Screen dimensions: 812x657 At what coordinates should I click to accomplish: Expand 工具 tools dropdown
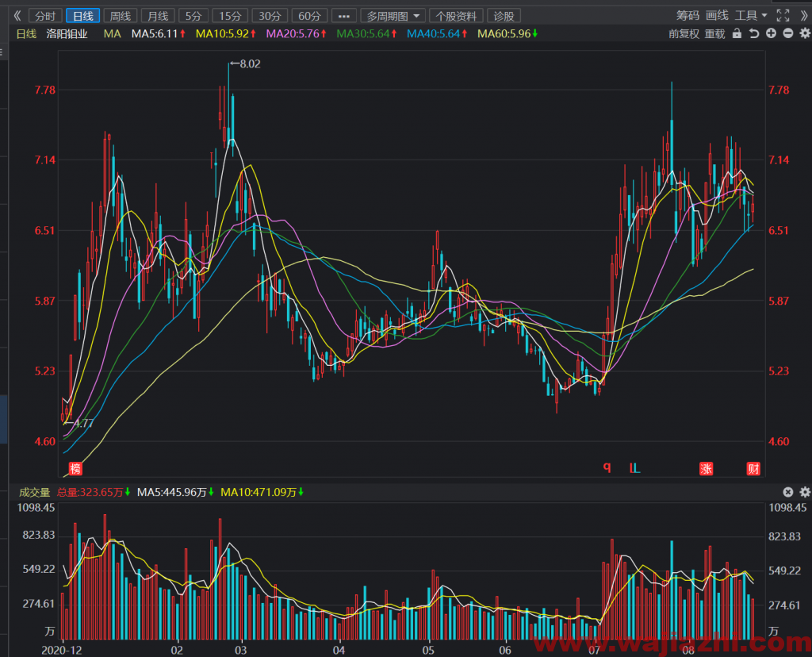click(x=752, y=16)
